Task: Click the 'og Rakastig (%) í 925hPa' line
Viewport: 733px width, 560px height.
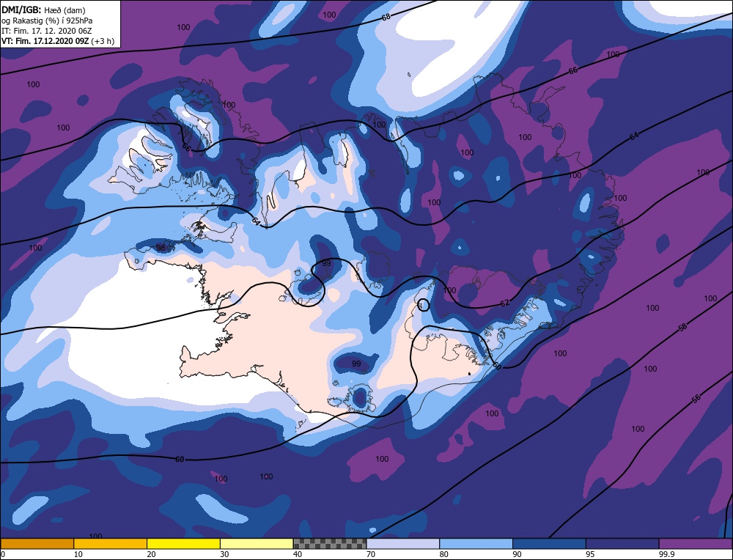Action: click(47, 21)
